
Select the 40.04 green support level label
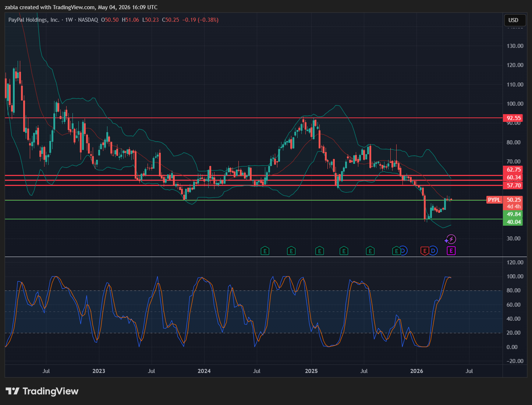(514, 222)
